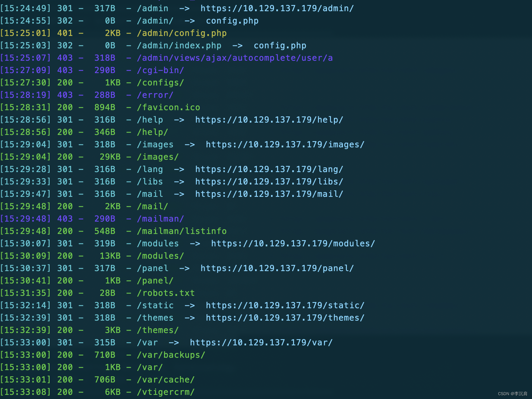This screenshot has height=399, width=532.
Task: Click the 346B size value
Action: pyautogui.click(x=105, y=132)
